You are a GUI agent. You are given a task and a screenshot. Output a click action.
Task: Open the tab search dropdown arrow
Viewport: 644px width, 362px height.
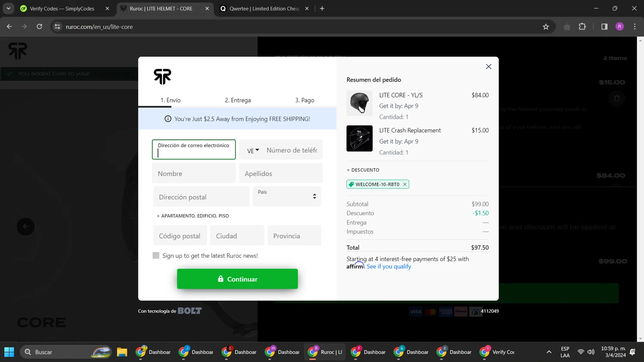(8, 9)
